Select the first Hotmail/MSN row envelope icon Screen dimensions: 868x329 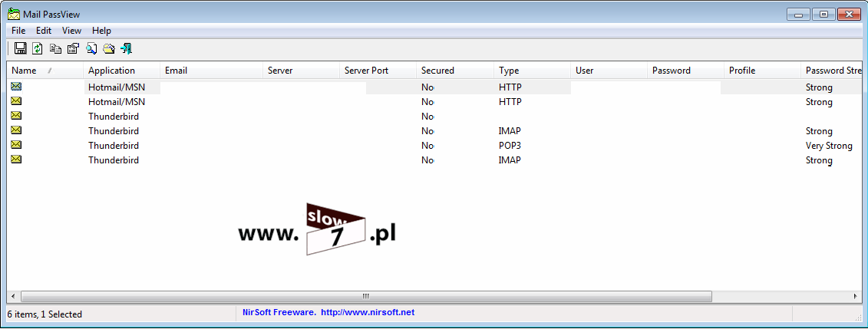pyautogui.click(x=16, y=86)
